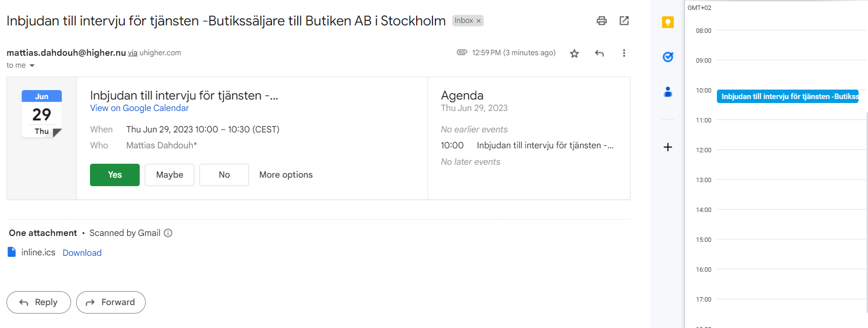
Task: Open the three-dot More menu
Action: [x=624, y=53]
